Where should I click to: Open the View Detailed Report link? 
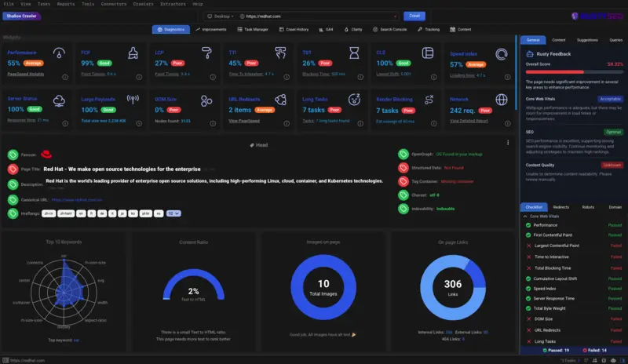pos(469,121)
